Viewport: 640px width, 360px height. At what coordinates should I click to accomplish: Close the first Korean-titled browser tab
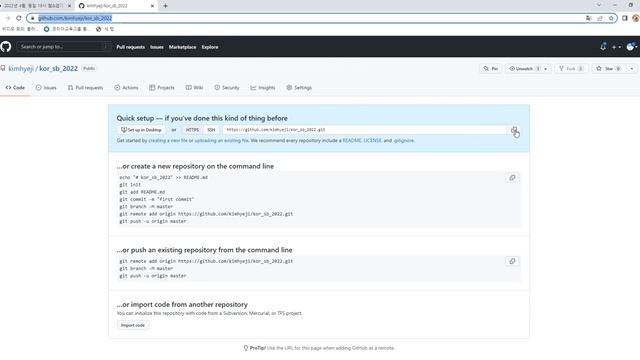click(x=69, y=6)
